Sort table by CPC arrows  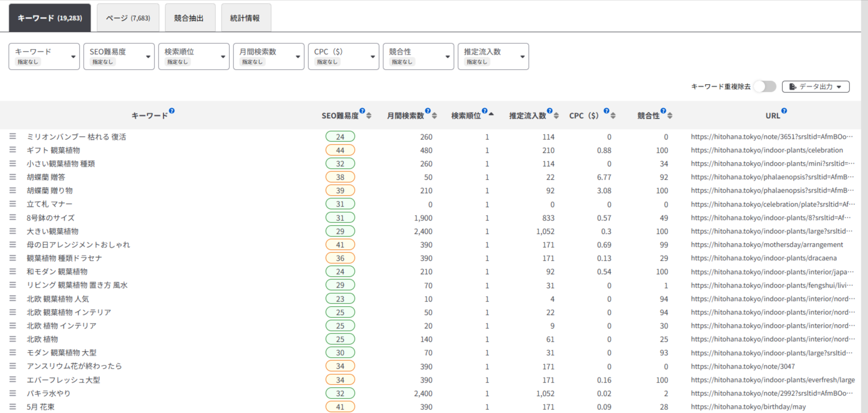[x=613, y=116]
